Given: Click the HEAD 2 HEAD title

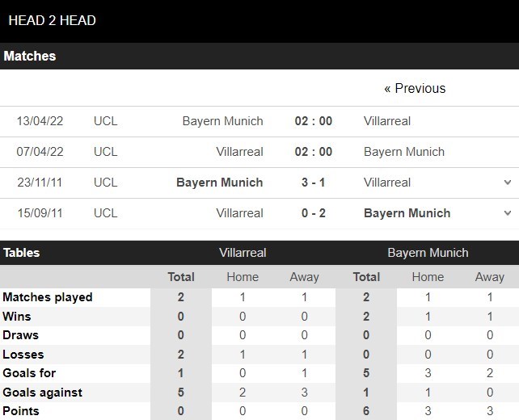Looking at the screenshot, I should pos(53,20).
